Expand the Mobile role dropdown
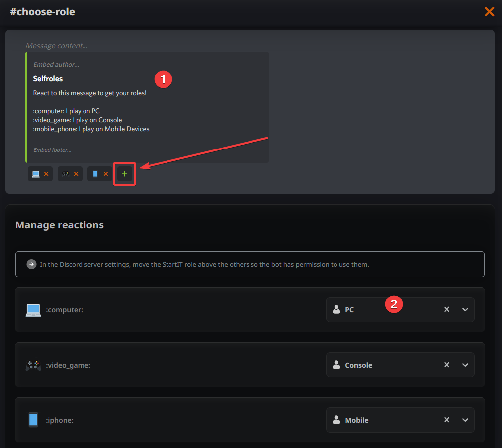 tap(465, 420)
